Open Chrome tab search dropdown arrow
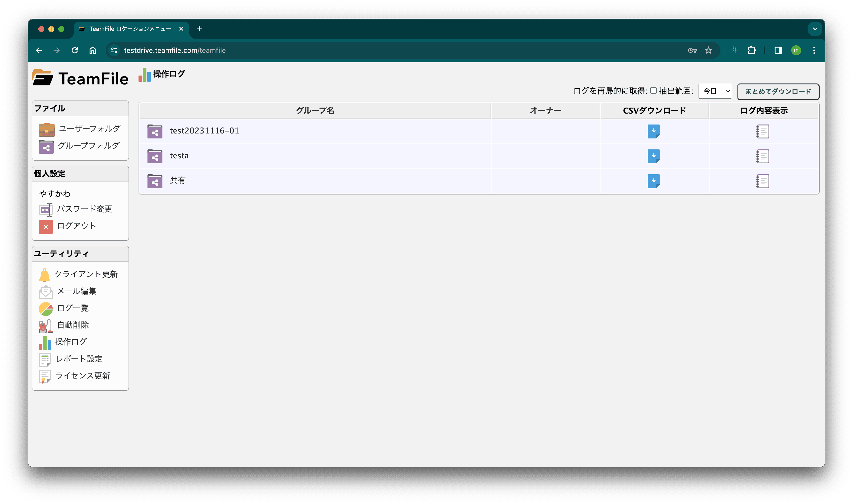The height and width of the screenshot is (504, 853). tap(815, 29)
